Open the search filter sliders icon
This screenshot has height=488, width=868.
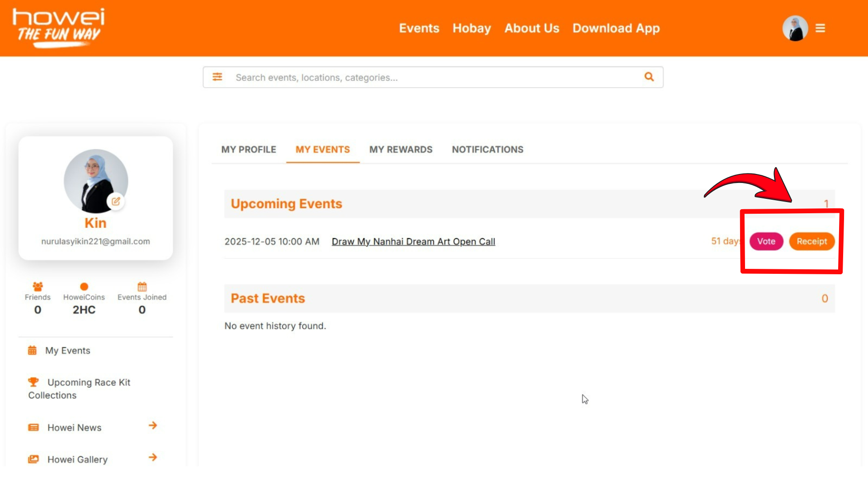(217, 77)
